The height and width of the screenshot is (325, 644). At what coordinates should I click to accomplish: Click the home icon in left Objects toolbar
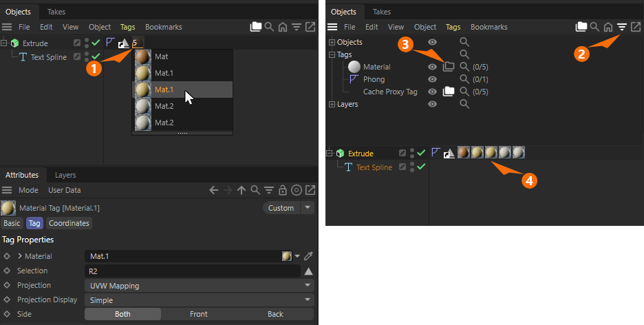[x=283, y=27]
